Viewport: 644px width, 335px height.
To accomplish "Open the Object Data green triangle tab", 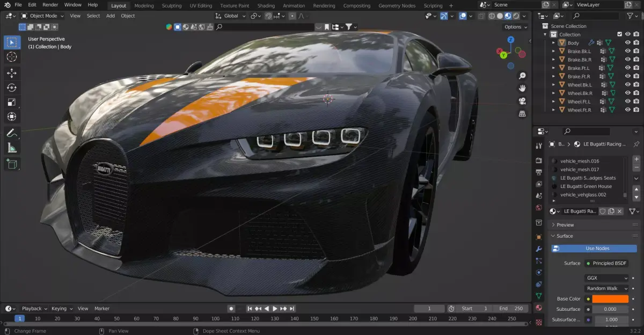I will click(x=539, y=296).
